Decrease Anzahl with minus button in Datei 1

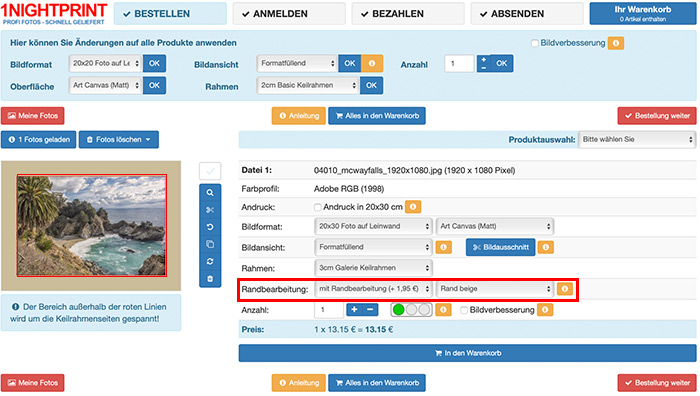coord(370,309)
